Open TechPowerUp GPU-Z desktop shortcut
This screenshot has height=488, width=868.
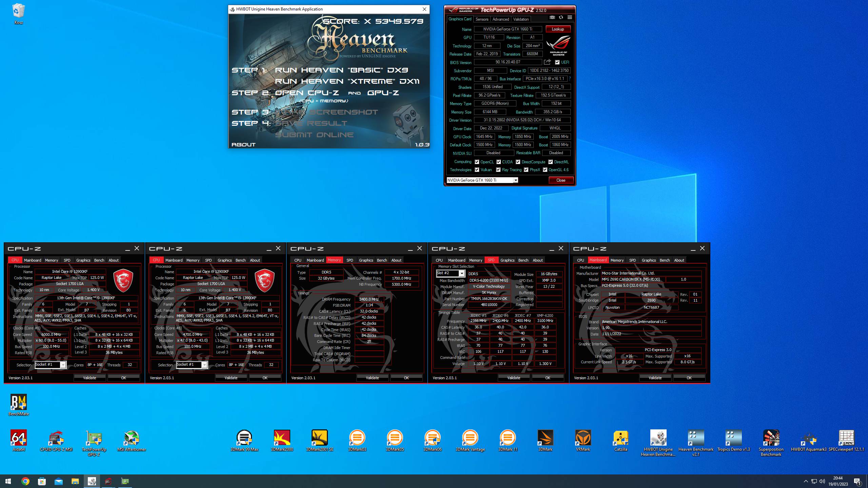94,443
